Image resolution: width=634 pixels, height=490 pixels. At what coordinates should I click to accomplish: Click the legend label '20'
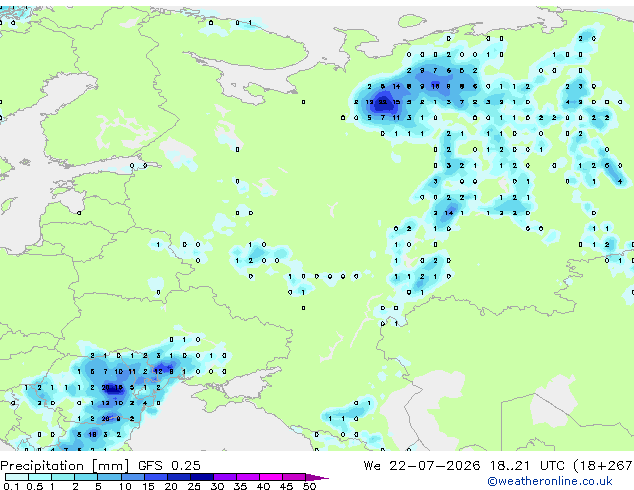pos(171,486)
